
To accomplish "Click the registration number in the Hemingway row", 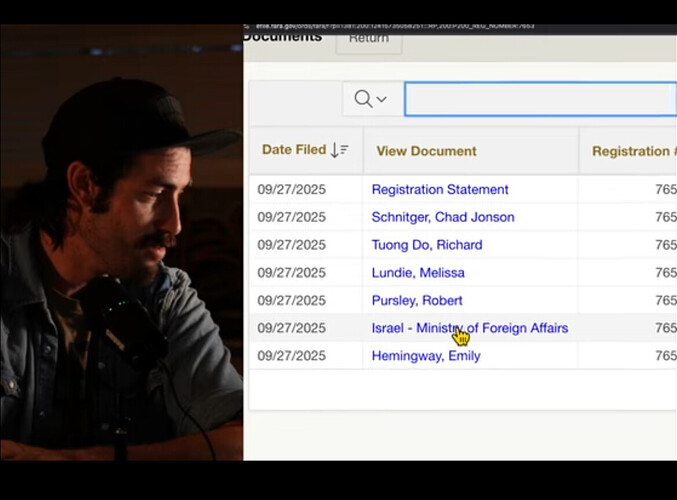I will (666, 356).
